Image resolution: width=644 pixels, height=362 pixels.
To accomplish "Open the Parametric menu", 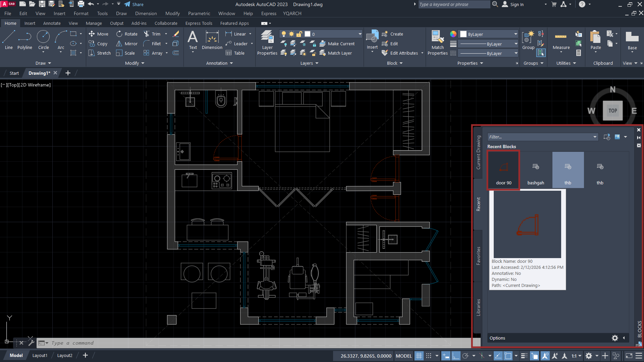I will [x=199, y=13].
